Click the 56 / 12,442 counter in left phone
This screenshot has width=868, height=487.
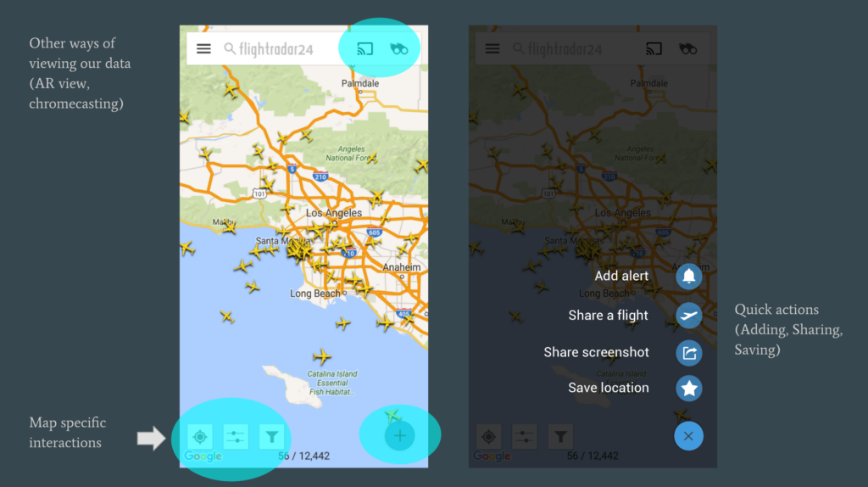click(x=304, y=456)
